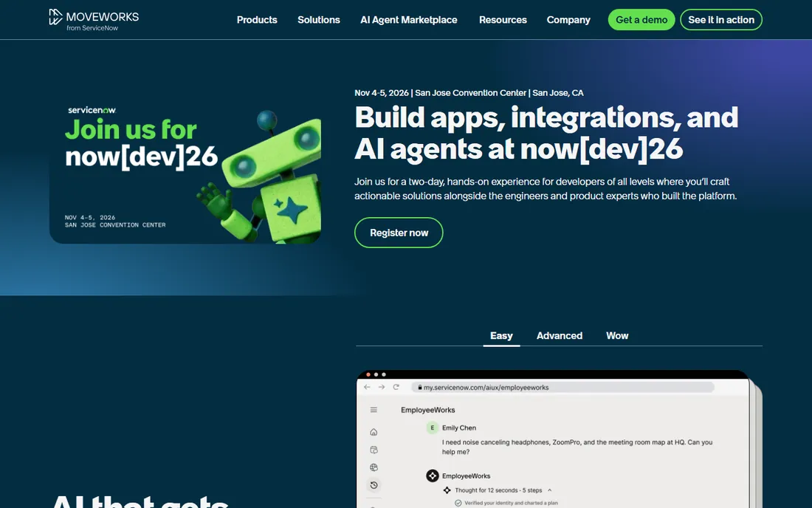Screen dimensions: 812x508
Task: Click the my.servicenow.com address bar
Action: point(563,388)
